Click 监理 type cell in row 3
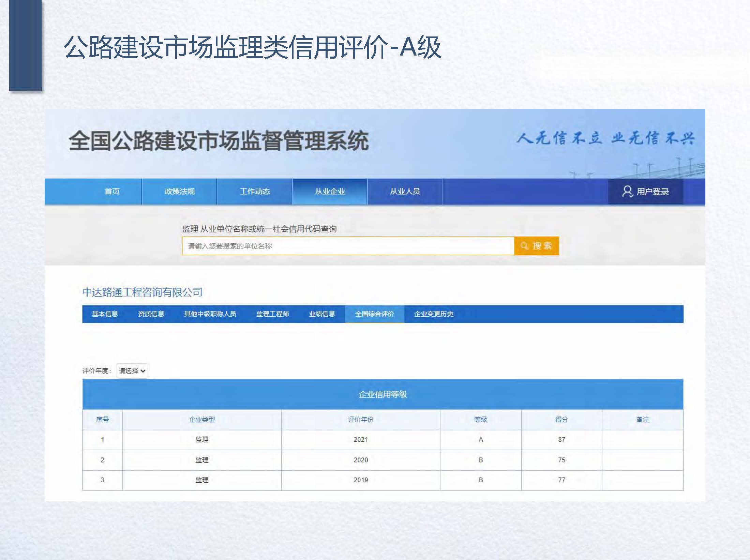Viewport: 750px width, 560px height. coord(202,480)
